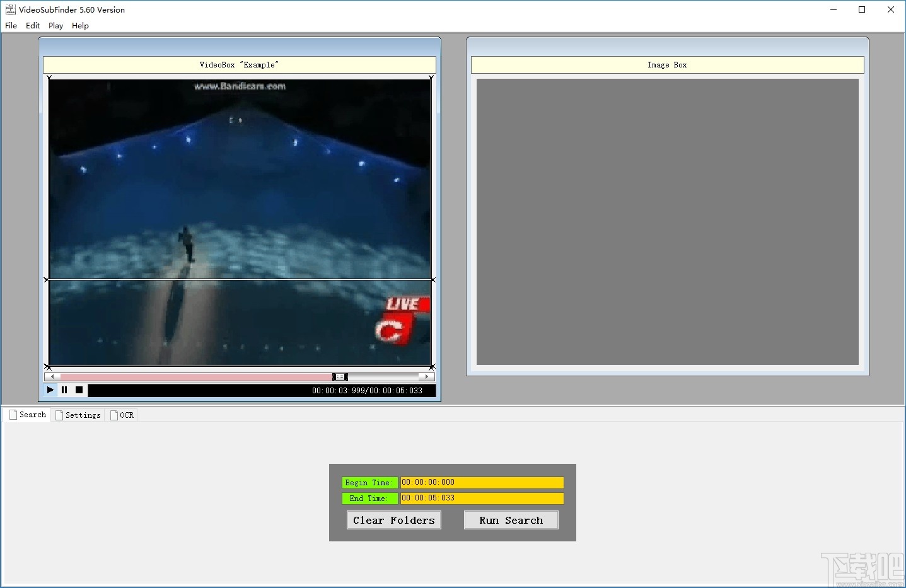Click the video position slider thumb
The image size is (906, 588).
(x=339, y=376)
